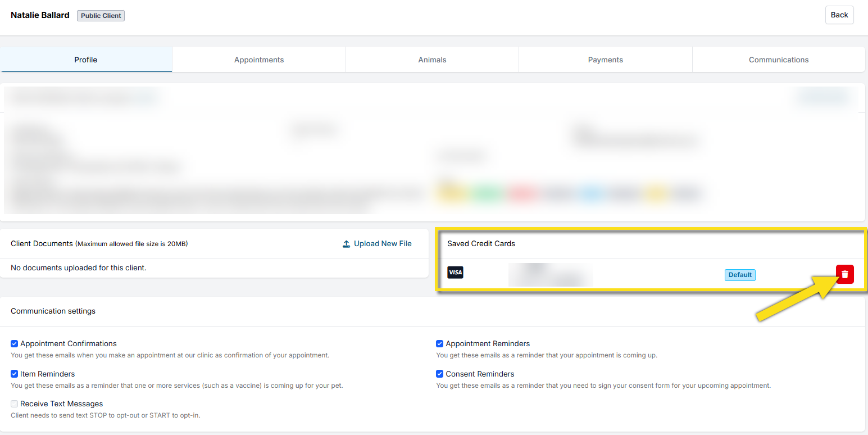Uncheck Appointment Confirmations checkbox
The width and height of the screenshot is (868, 435).
point(15,343)
